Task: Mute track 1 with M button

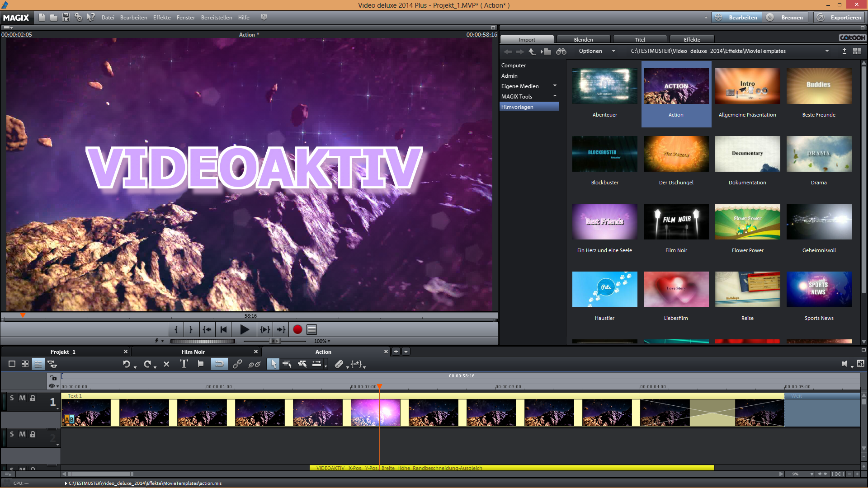Action: click(22, 398)
